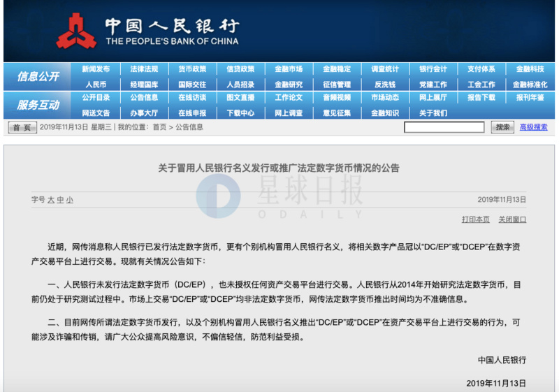This screenshot has height=392, width=559.
Task: Go to 网送文告 page
Action: coord(96,113)
